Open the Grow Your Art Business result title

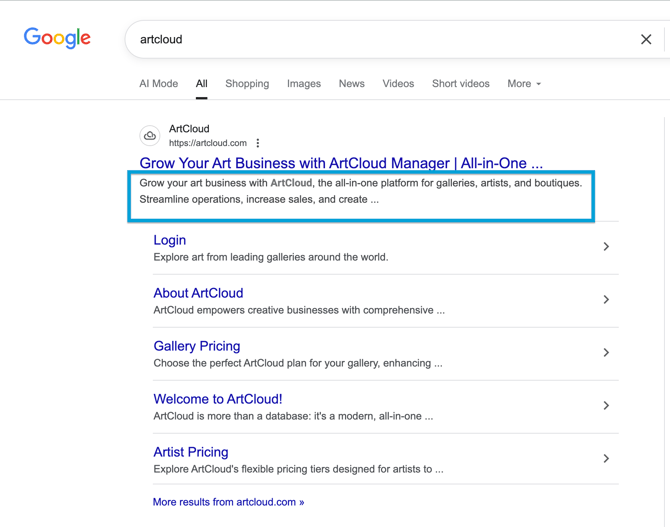(x=341, y=163)
